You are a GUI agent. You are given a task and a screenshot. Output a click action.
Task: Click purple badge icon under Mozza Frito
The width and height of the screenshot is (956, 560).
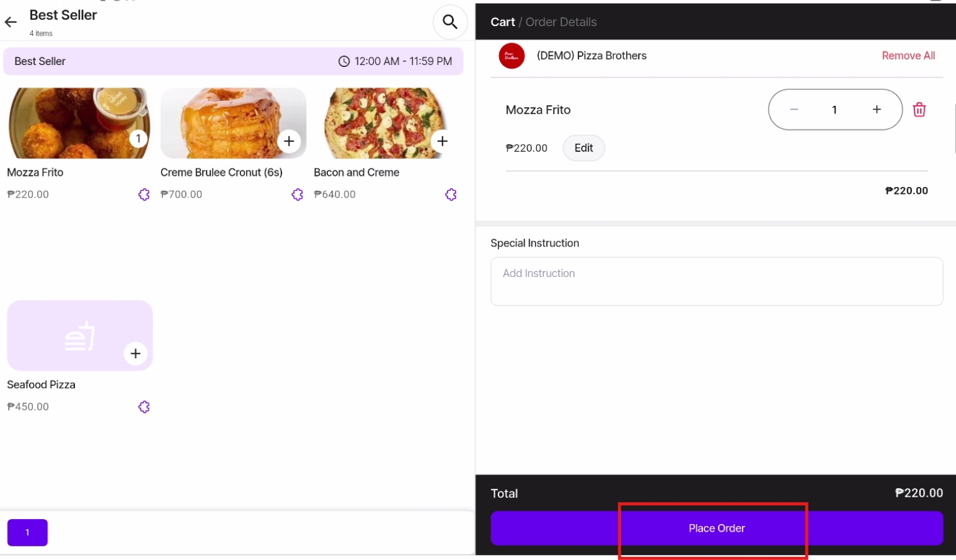pyautogui.click(x=144, y=195)
